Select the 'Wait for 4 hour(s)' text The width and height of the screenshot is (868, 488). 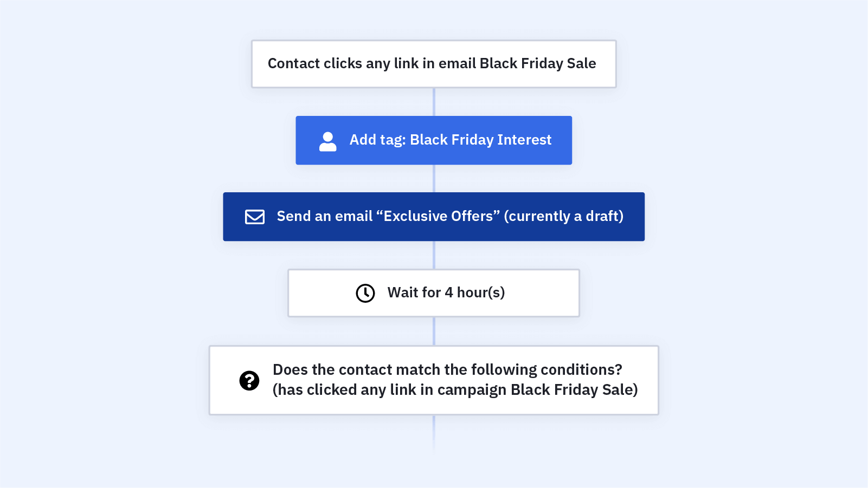[x=446, y=292]
